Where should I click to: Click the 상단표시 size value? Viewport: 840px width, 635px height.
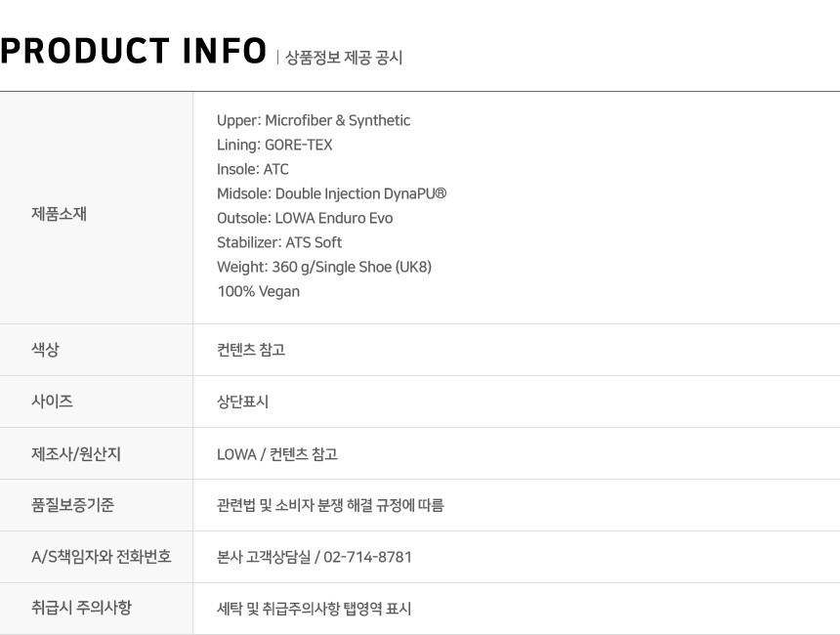[x=242, y=402]
